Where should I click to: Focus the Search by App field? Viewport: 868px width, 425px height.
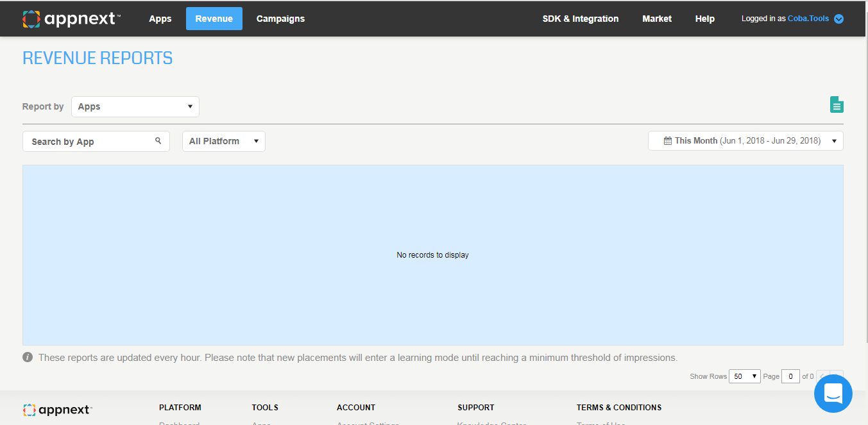click(x=96, y=142)
